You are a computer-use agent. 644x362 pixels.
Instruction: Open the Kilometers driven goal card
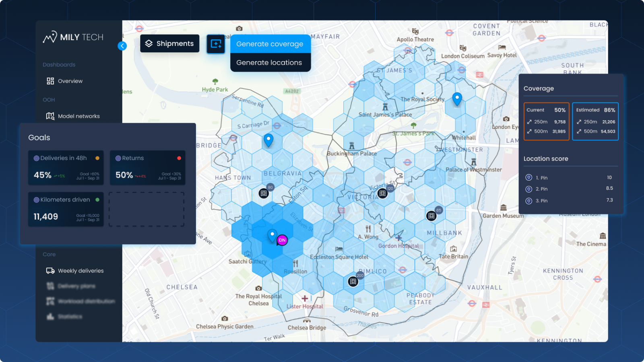pyautogui.click(x=66, y=209)
